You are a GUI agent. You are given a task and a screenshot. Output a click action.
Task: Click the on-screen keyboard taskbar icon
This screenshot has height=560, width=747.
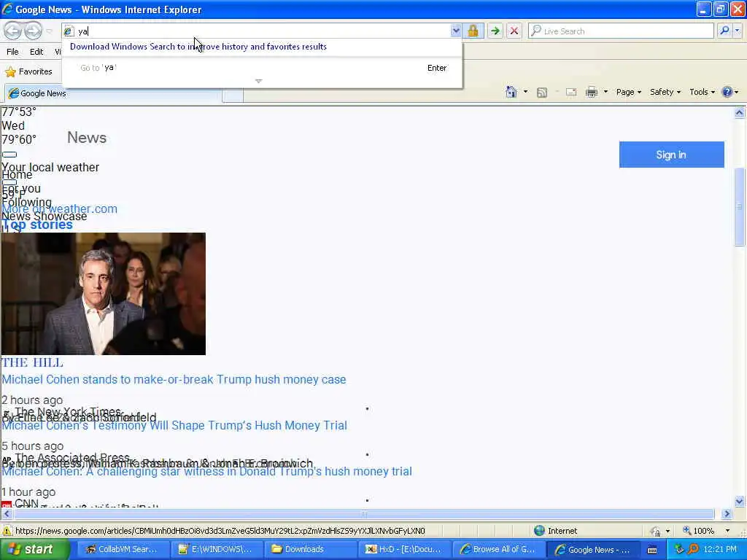pyautogui.click(x=652, y=550)
